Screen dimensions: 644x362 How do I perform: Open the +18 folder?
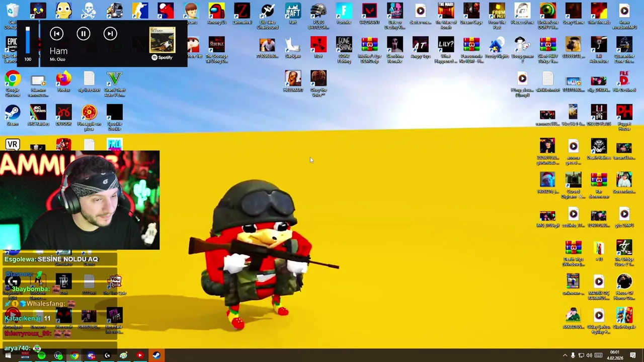[x=599, y=250]
